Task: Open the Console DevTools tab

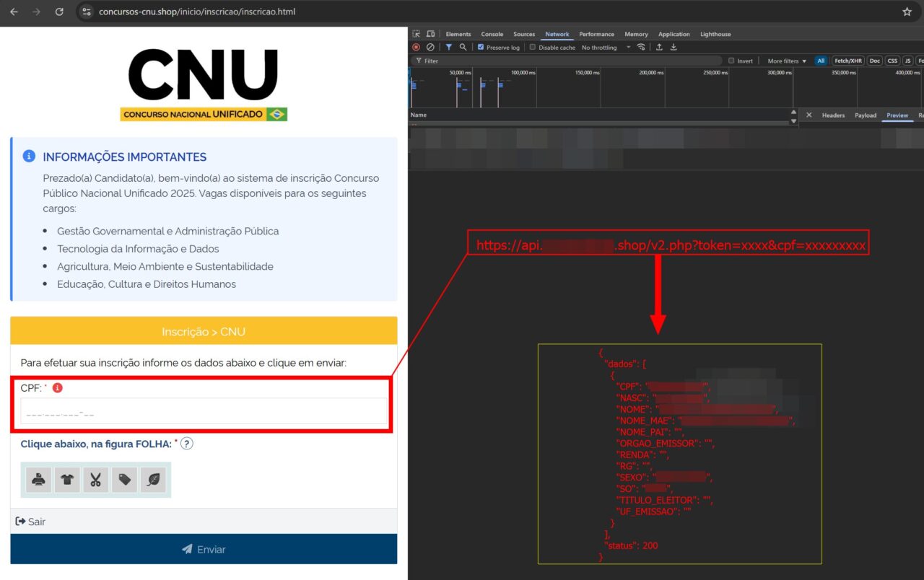Action: pos(492,34)
